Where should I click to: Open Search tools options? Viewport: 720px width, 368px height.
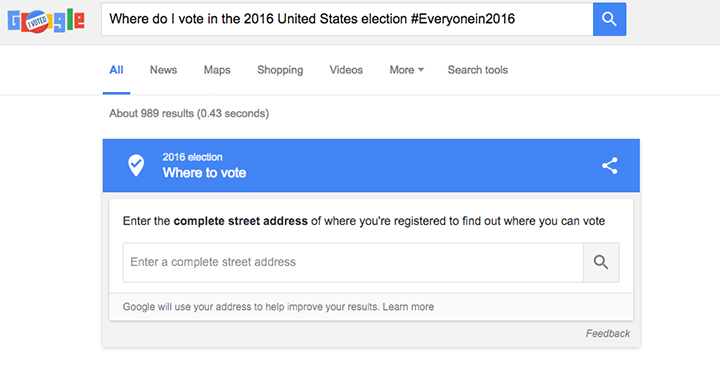point(478,70)
